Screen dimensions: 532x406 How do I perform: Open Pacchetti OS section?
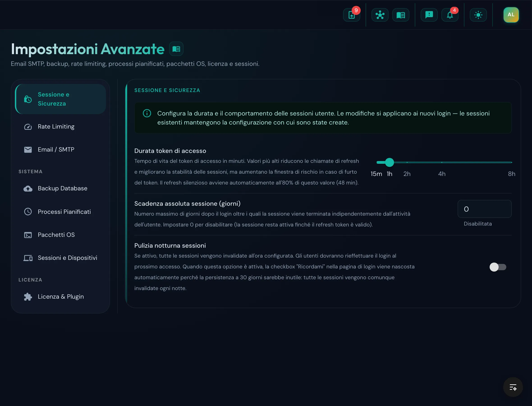[x=60, y=235]
